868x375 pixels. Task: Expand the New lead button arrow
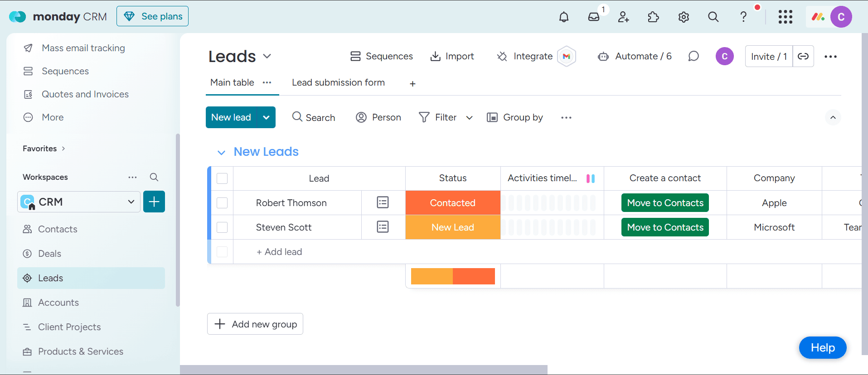(266, 117)
